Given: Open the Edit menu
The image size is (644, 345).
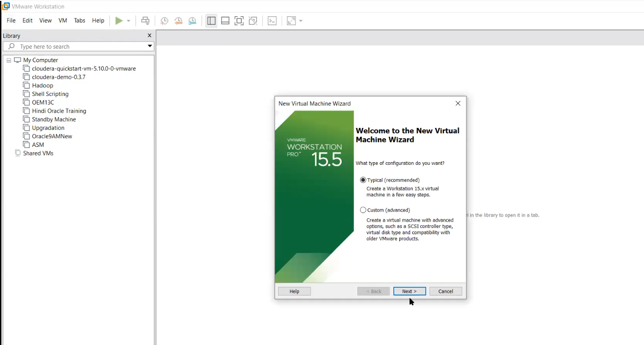Looking at the screenshot, I should tap(27, 21).
